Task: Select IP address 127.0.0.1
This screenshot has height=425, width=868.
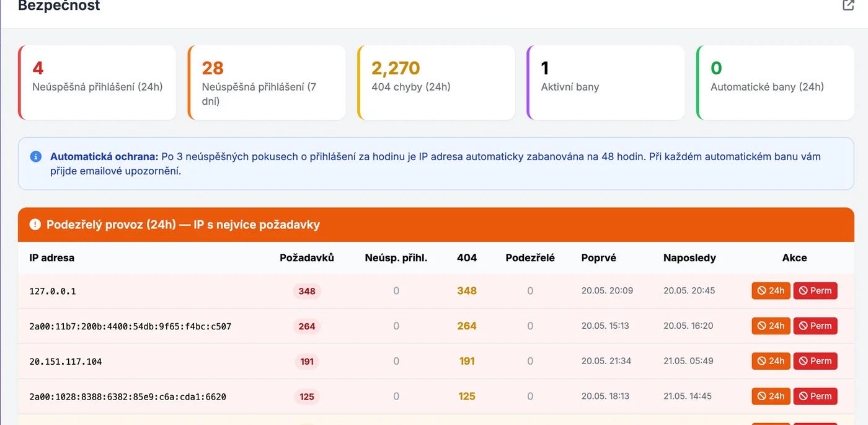Action: click(53, 291)
